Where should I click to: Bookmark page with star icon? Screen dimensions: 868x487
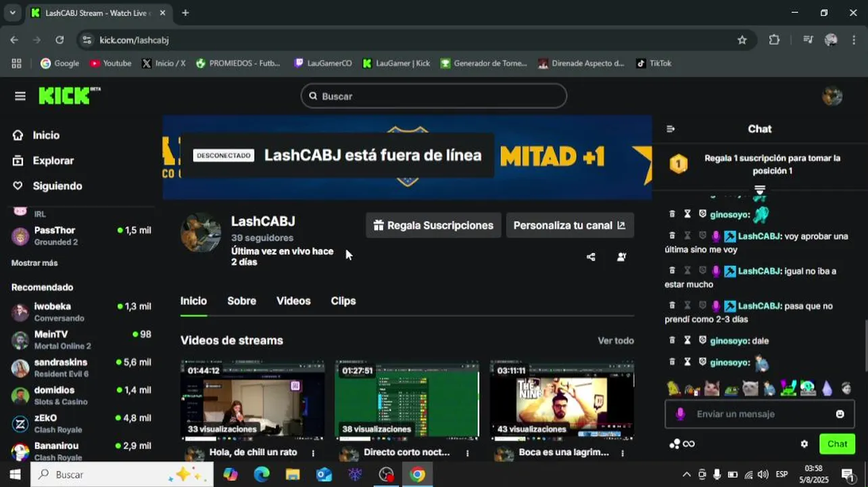tap(742, 40)
